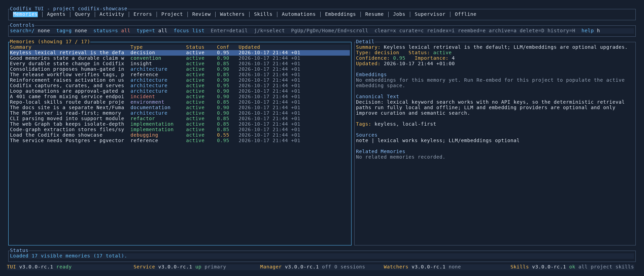Screen dimensions: 644x276
Task: Select the 'Good memories state a durable claim' row
Action: pyautogui.click(x=180, y=58)
